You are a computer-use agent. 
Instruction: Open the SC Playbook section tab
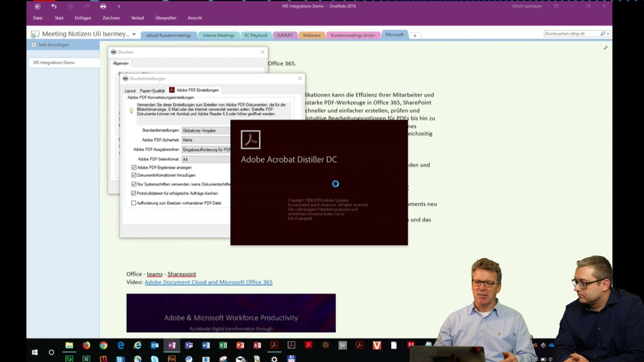(256, 35)
